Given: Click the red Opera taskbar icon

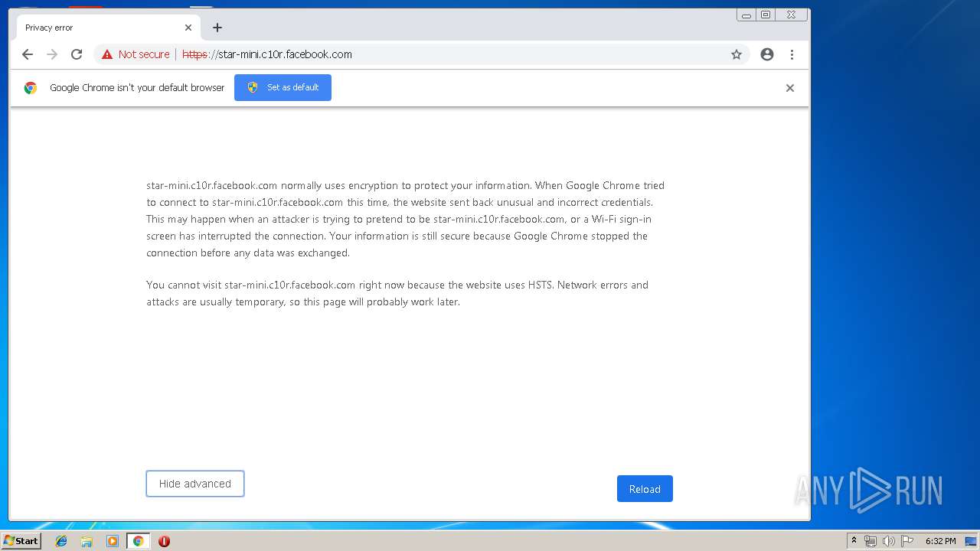Looking at the screenshot, I should click(164, 541).
